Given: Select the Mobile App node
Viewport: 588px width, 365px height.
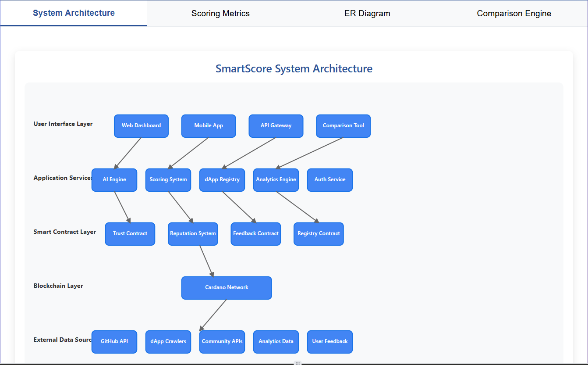Looking at the screenshot, I should (209, 126).
